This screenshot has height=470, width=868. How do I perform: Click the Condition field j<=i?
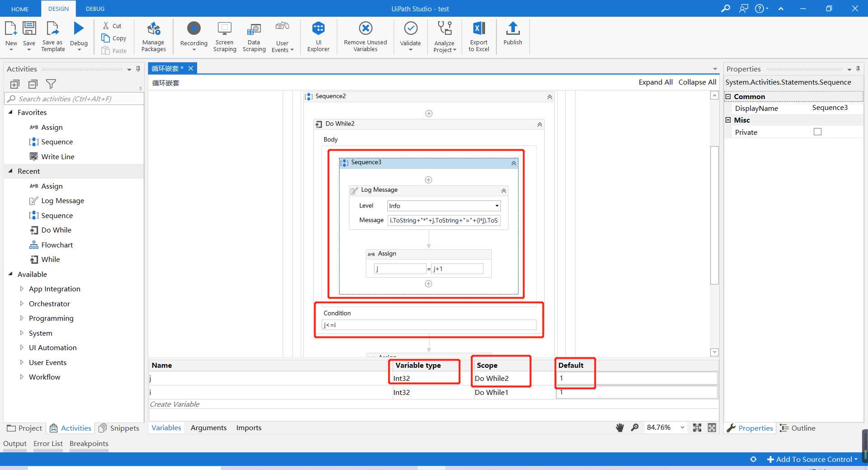point(429,325)
